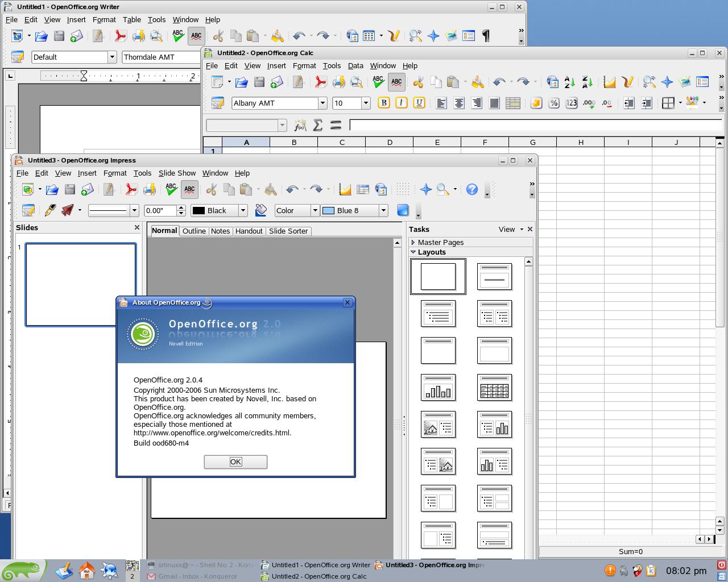Toggle Display Grid in Impress toolbar
Viewport: 728px width, 582px height.
[403, 189]
